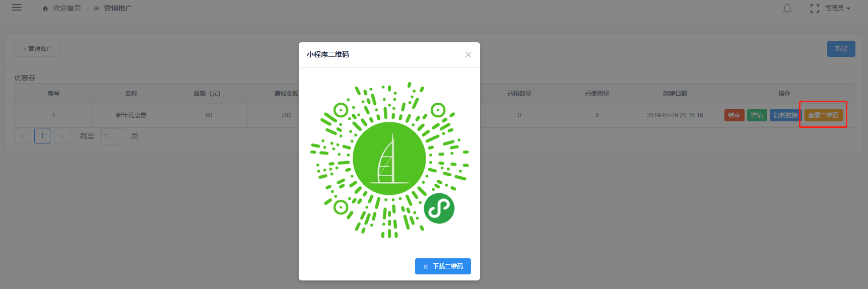The image size is (868, 289).
Task: Click the 跳至 page number input
Action: pyautogui.click(x=113, y=136)
